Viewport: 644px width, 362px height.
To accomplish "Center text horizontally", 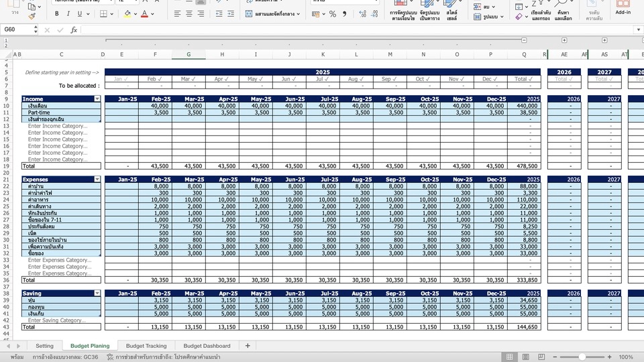I will (x=189, y=13).
